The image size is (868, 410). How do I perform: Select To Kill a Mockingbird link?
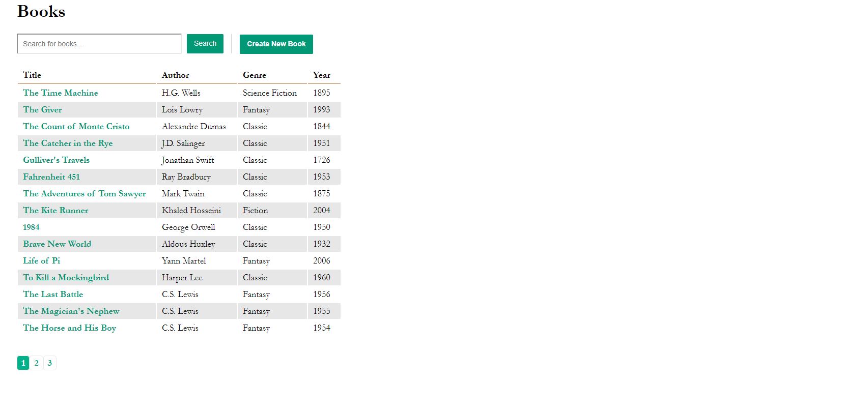coord(66,277)
